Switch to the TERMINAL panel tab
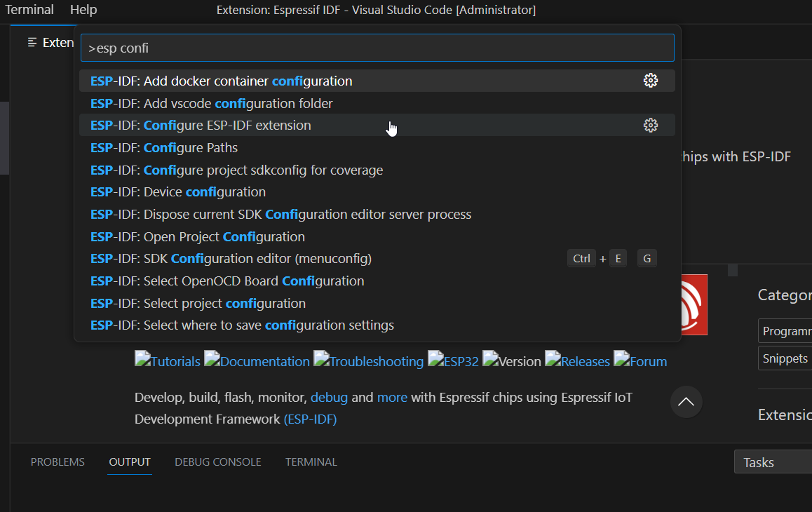The width and height of the screenshot is (812, 512). pos(311,462)
